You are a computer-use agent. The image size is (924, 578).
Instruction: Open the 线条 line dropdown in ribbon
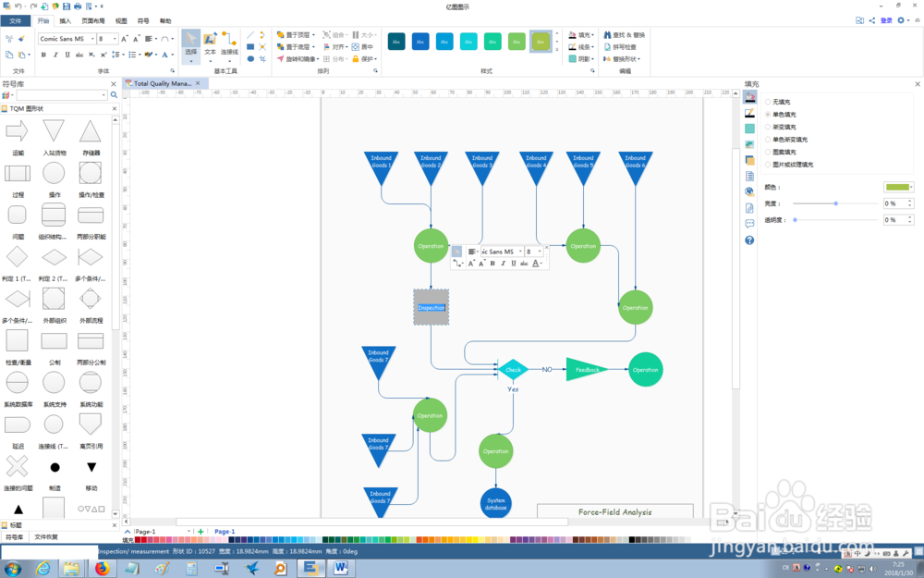592,46
